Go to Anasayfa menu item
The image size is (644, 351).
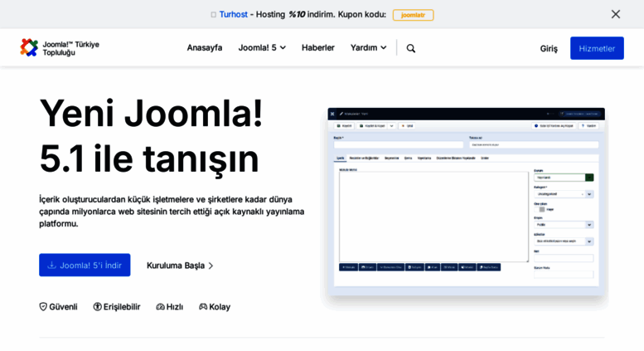coord(205,47)
